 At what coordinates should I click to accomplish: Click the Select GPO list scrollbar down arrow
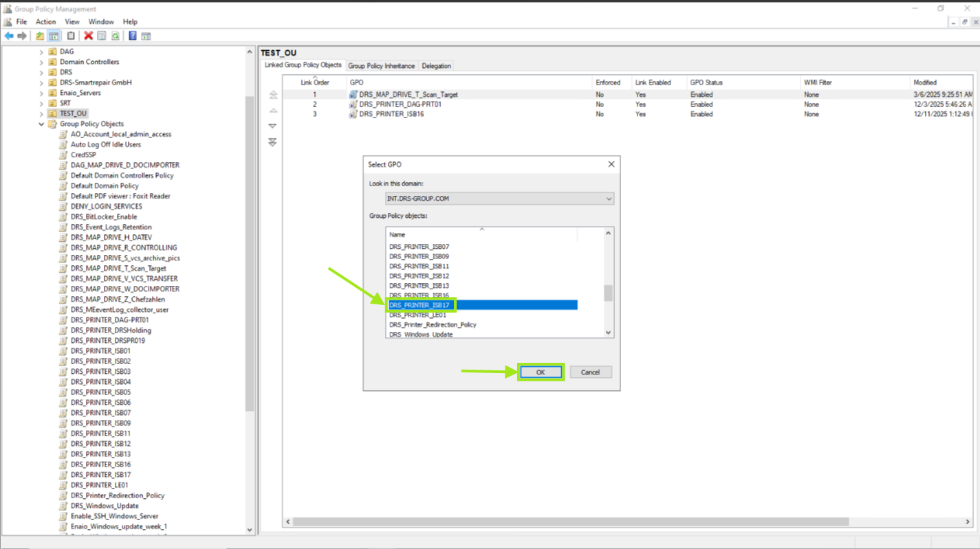(x=608, y=333)
